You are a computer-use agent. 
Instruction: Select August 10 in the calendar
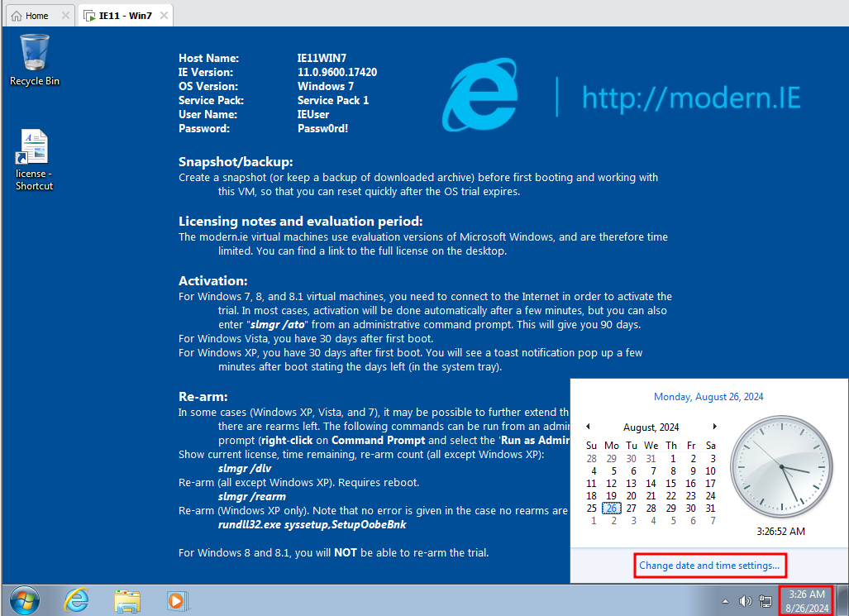(x=710, y=470)
